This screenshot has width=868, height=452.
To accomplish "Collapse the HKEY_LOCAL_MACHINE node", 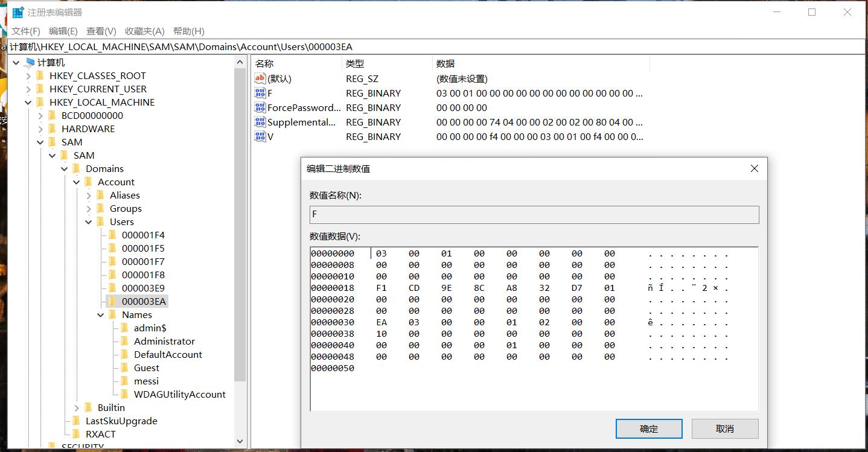I will pyautogui.click(x=28, y=102).
